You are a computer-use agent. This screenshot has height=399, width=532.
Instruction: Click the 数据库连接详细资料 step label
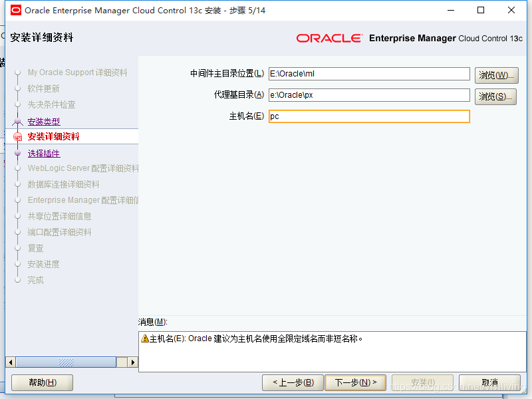click(x=63, y=184)
